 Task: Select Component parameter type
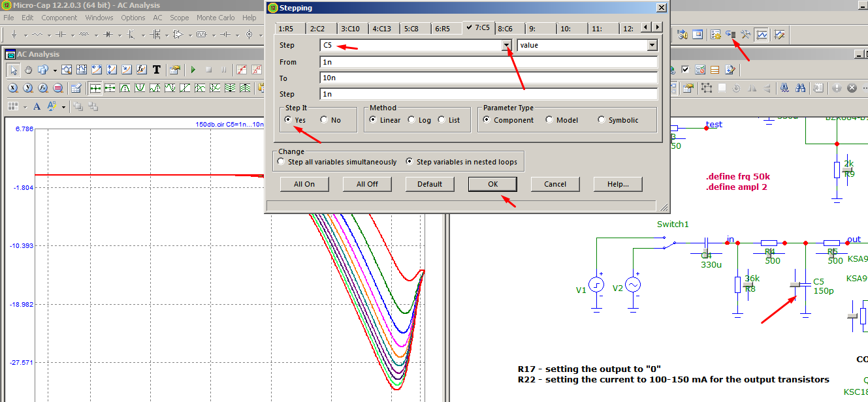point(487,120)
